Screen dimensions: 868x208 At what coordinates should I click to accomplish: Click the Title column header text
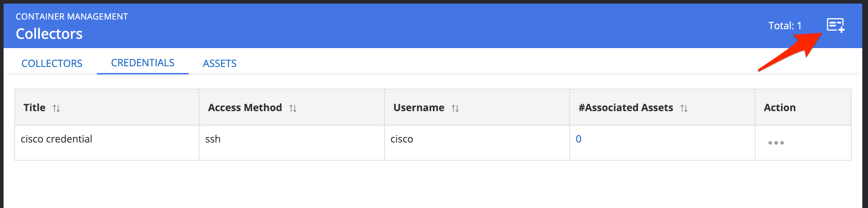(x=35, y=108)
